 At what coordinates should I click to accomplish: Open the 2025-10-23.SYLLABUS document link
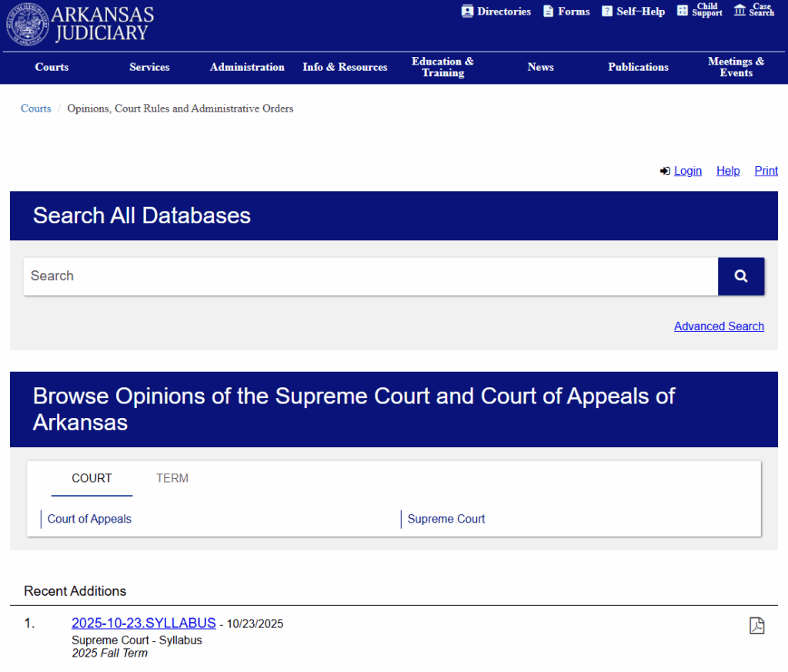click(143, 623)
